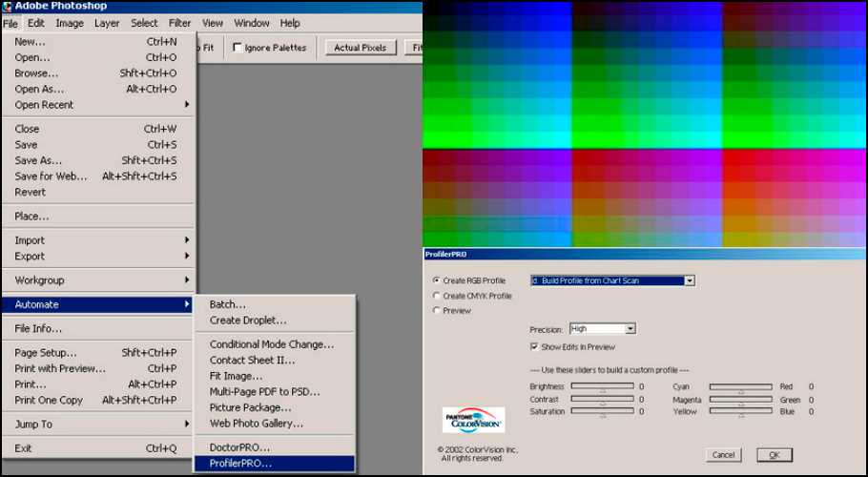The width and height of the screenshot is (868, 477).
Task: Choose ProfilerPRO... from the Automate submenu
Action: point(240,464)
